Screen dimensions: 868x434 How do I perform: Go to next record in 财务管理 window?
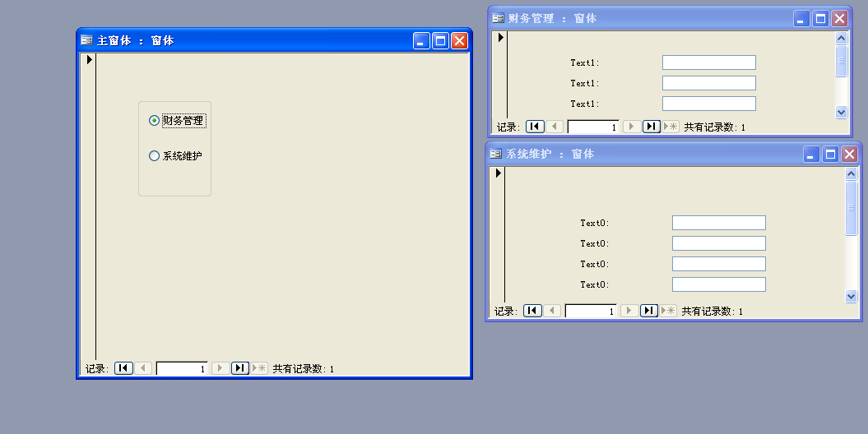(x=632, y=127)
